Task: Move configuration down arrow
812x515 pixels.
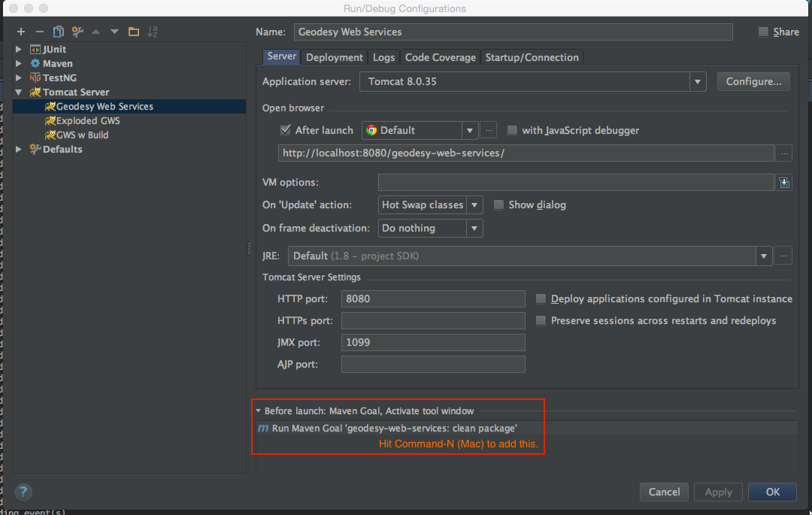Action: coord(114,32)
